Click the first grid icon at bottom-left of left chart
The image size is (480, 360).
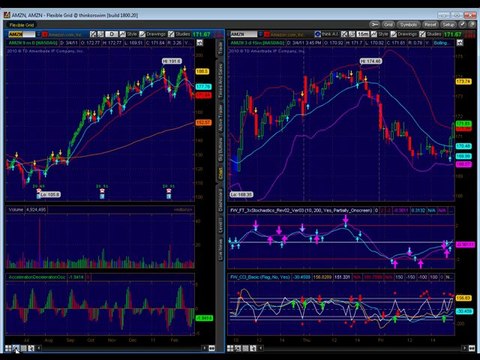click(8, 348)
